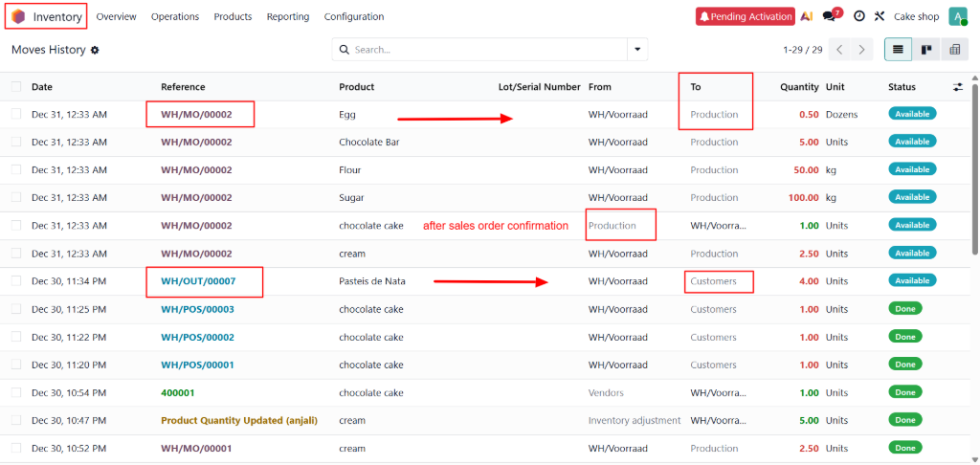980x465 pixels.
Task: Open the activities clock icon
Action: tap(858, 16)
